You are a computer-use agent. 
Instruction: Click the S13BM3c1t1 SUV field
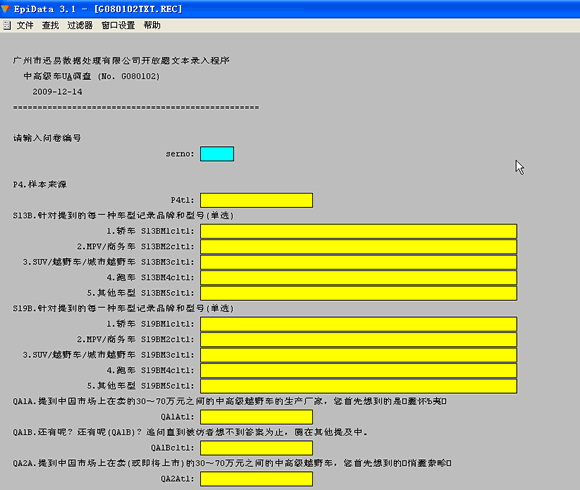[x=358, y=262]
